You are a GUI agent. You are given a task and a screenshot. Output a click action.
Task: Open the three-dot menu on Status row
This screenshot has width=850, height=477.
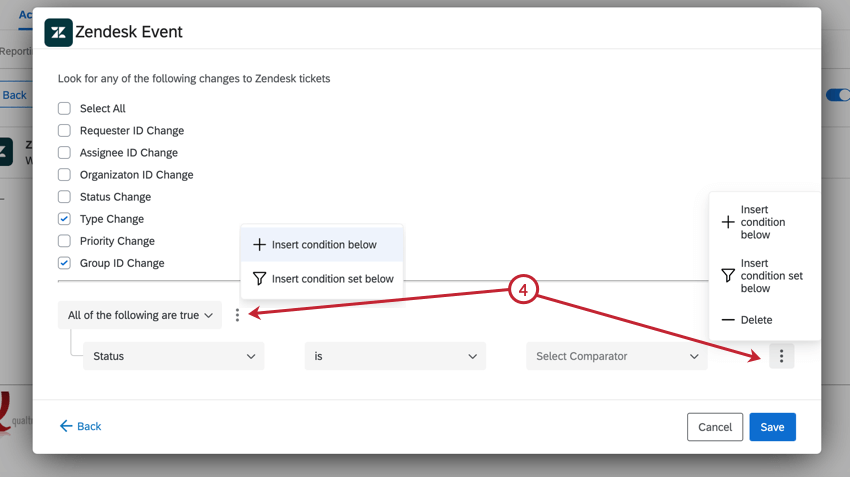coord(781,356)
